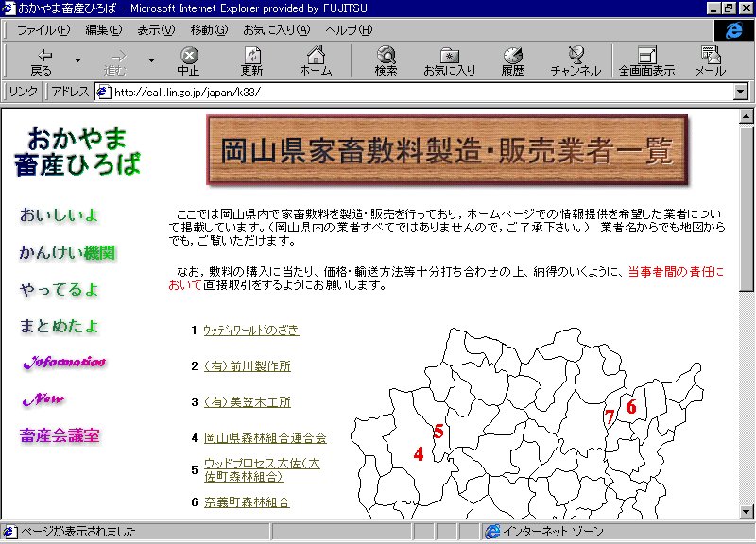Click the address bar URL field
This screenshot has width=756, height=544.
point(416,92)
